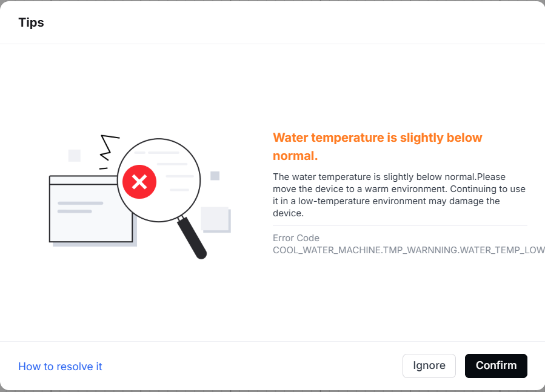545x392 pixels.
Task: Click the "Error Code" label
Action: [296, 238]
